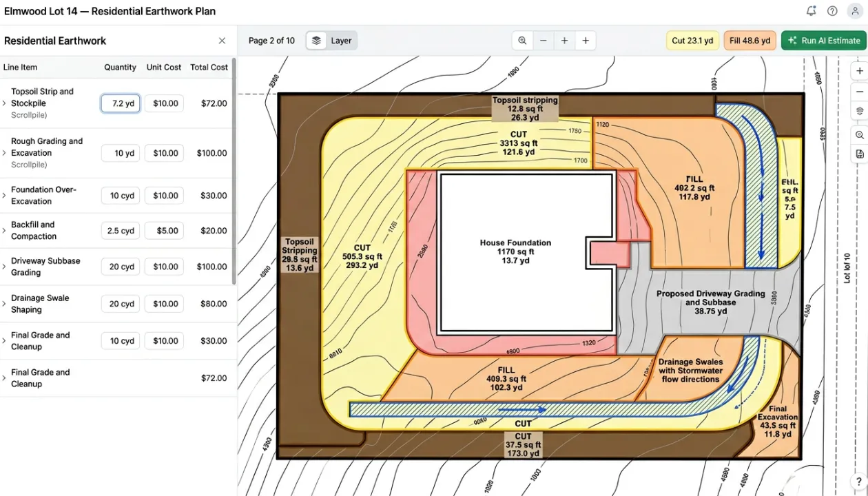This screenshot has width=868, height=496.
Task: Open the user account avatar icon
Action: pyautogui.click(x=855, y=10)
